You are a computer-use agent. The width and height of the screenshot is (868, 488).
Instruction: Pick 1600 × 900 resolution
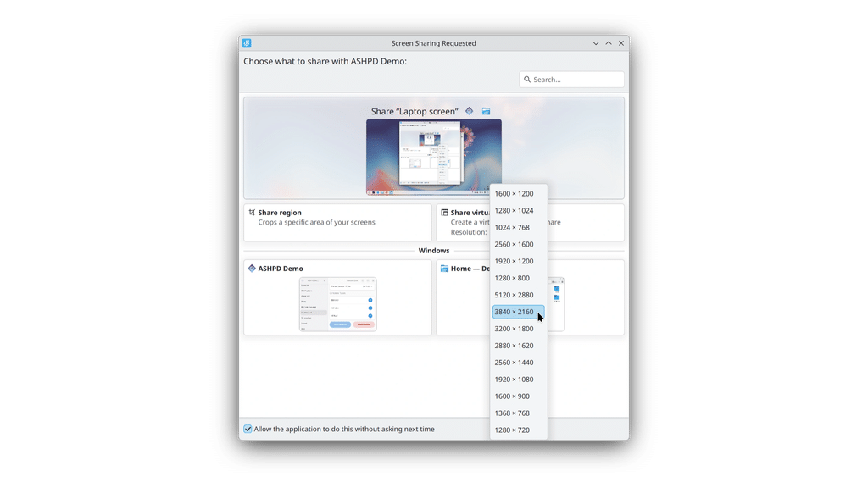click(x=519, y=396)
